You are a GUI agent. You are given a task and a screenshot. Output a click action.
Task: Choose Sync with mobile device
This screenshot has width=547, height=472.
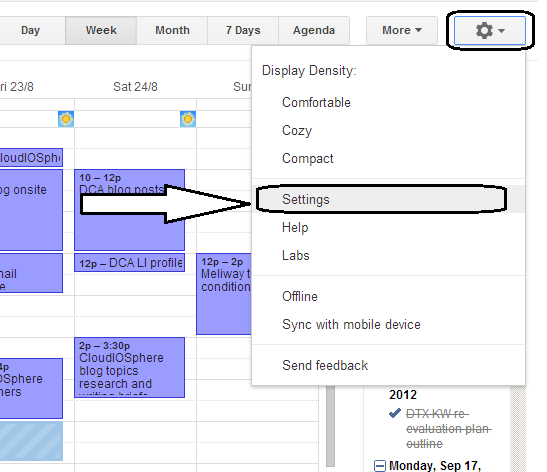pyautogui.click(x=388, y=324)
